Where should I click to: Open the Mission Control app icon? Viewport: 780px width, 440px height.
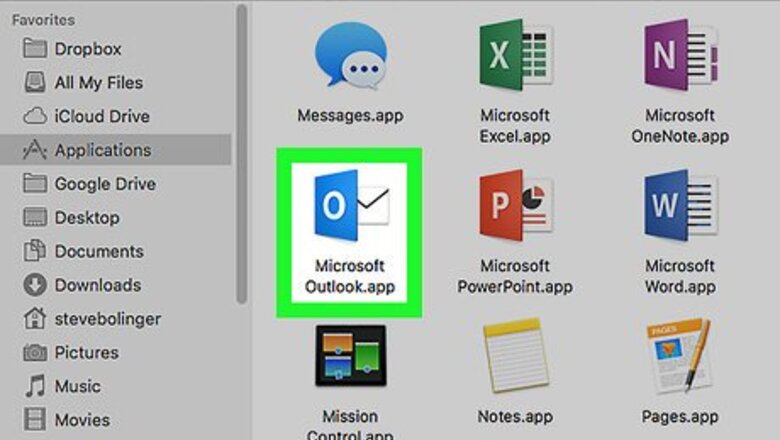pyautogui.click(x=349, y=357)
